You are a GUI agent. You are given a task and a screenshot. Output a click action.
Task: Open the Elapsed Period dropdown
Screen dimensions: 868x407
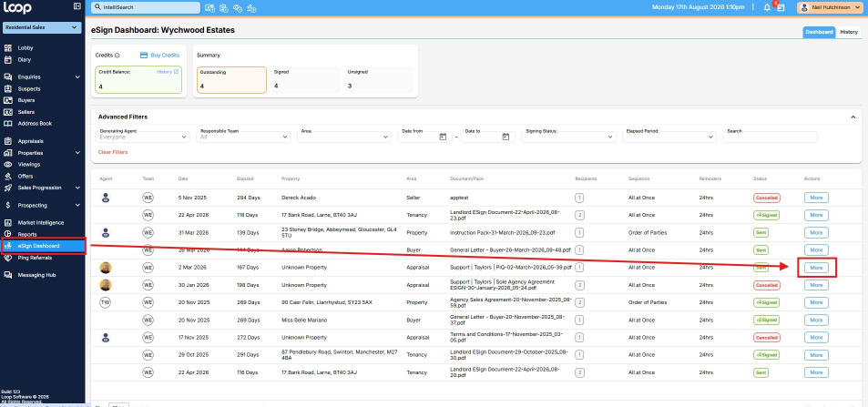(669, 137)
